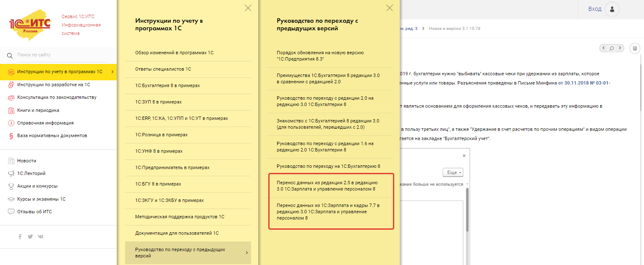Go to next search match arrow
This screenshot has height=265, width=644.
620,48
